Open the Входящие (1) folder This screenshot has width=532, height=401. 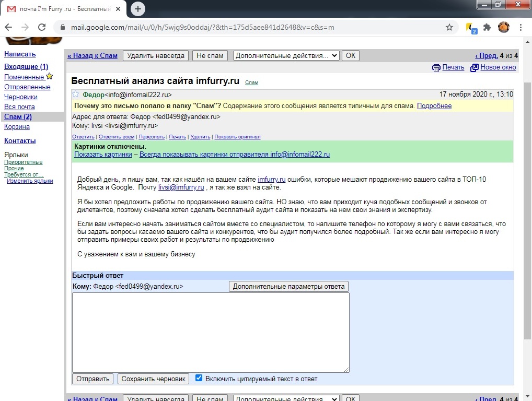pos(26,66)
